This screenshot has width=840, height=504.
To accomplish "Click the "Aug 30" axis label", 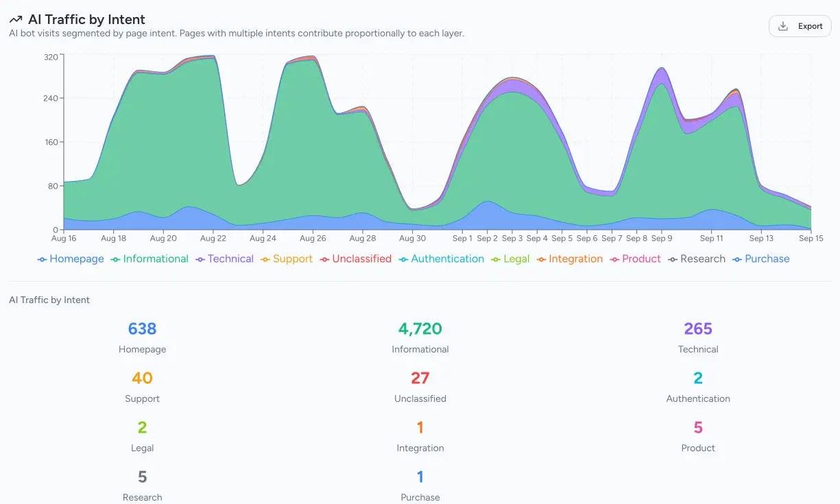I will (412, 238).
